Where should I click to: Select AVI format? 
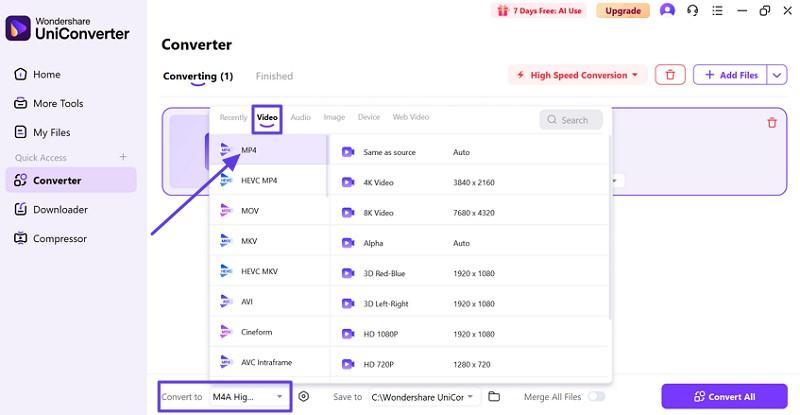[269, 302]
